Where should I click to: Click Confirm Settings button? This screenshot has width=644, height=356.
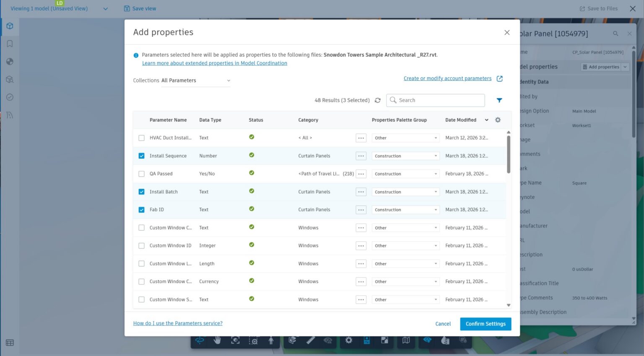click(x=486, y=324)
